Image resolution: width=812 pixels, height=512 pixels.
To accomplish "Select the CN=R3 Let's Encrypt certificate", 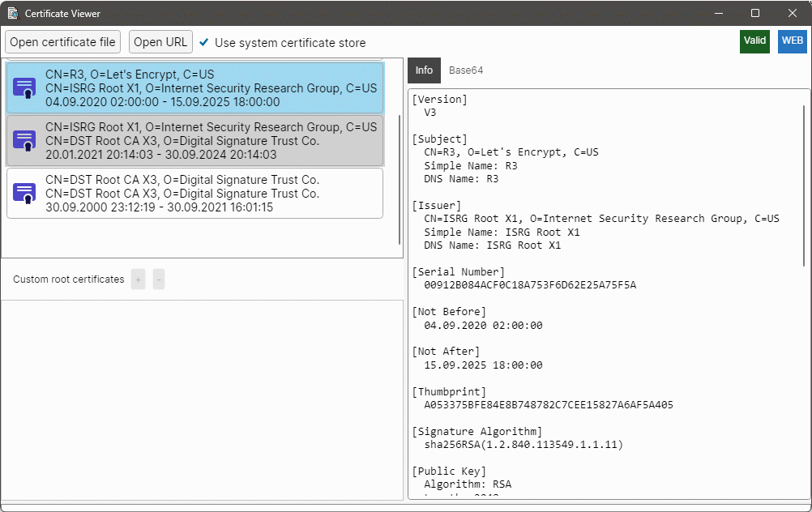I will 194,88.
